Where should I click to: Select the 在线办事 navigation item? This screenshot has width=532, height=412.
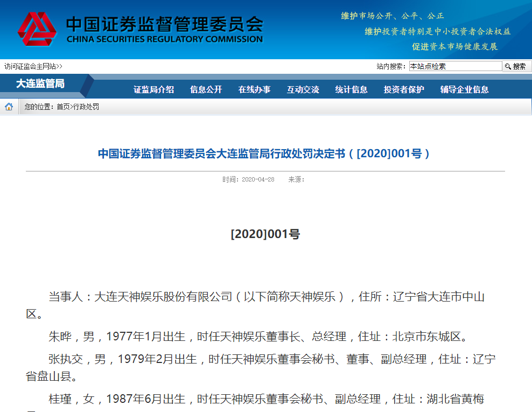point(255,89)
